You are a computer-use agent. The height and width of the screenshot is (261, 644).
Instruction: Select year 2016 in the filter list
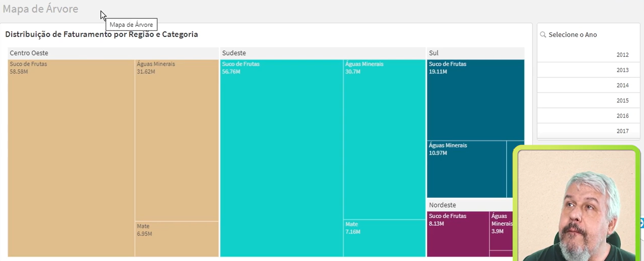click(x=588, y=116)
